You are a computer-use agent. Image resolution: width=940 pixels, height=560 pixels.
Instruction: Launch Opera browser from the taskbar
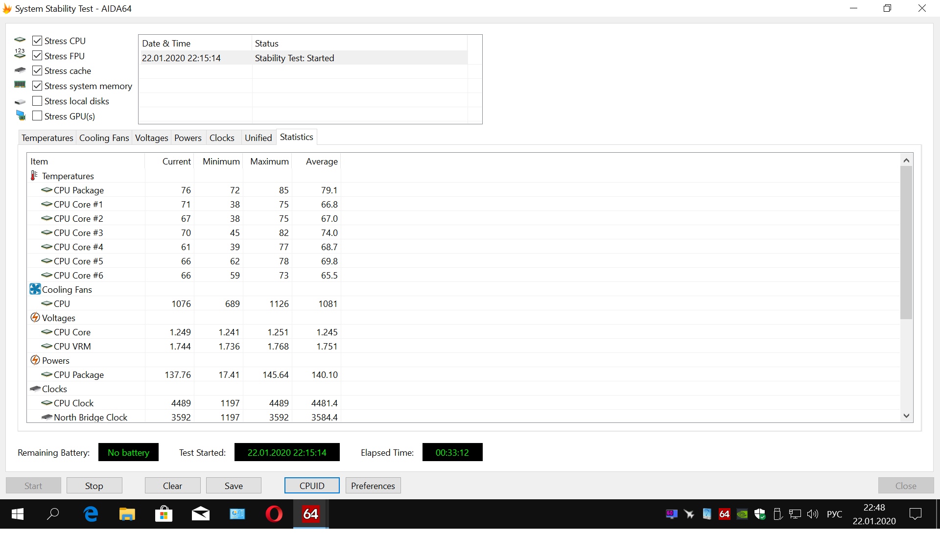(x=274, y=514)
